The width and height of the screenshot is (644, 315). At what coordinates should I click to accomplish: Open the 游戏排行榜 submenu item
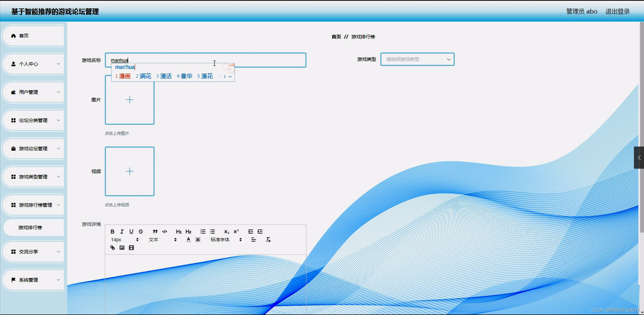tap(34, 227)
